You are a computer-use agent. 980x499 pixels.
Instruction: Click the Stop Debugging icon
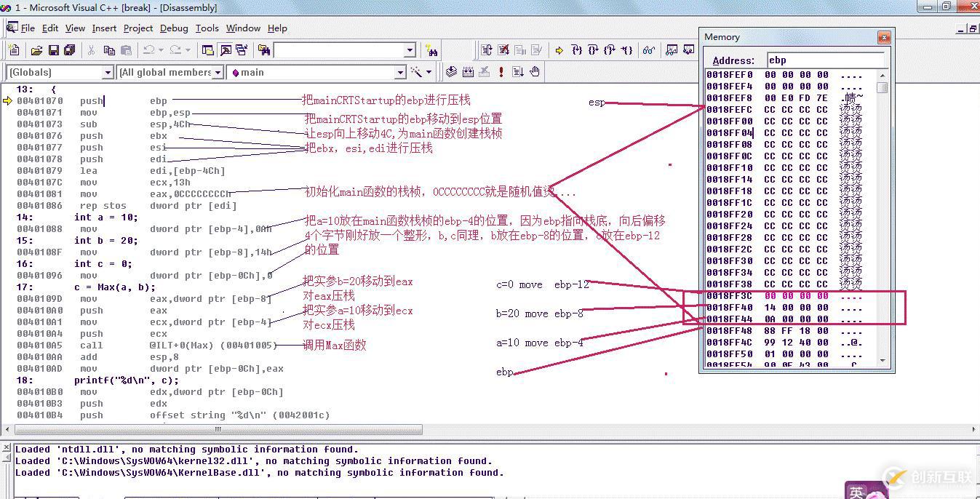coord(503,50)
